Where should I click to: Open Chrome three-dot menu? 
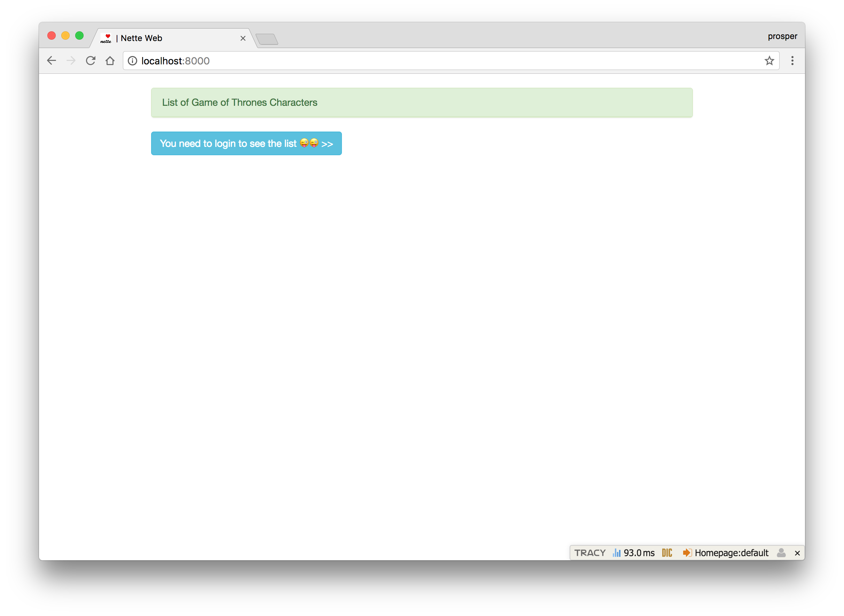point(792,61)
